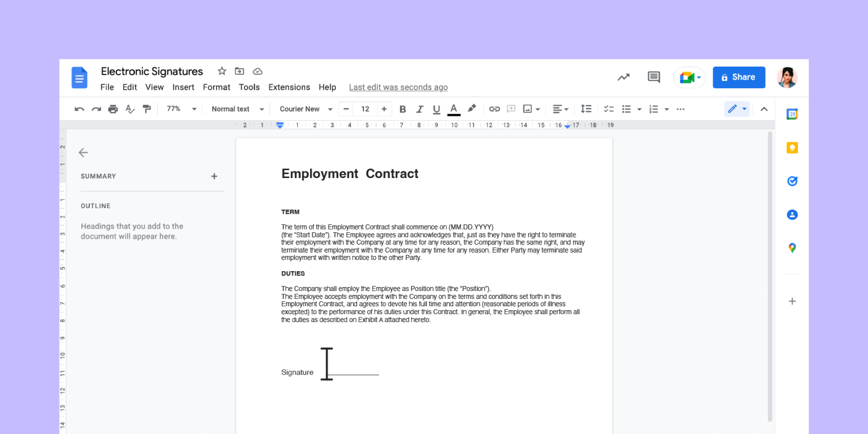This screenshot has width=868, height=434.
Task: Toggle Bold formatting
Action: 402,109
